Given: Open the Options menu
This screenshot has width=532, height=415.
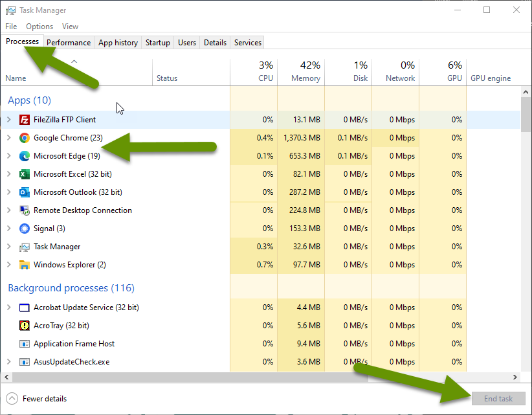Looking at the screenshot, I should point(39,27).
